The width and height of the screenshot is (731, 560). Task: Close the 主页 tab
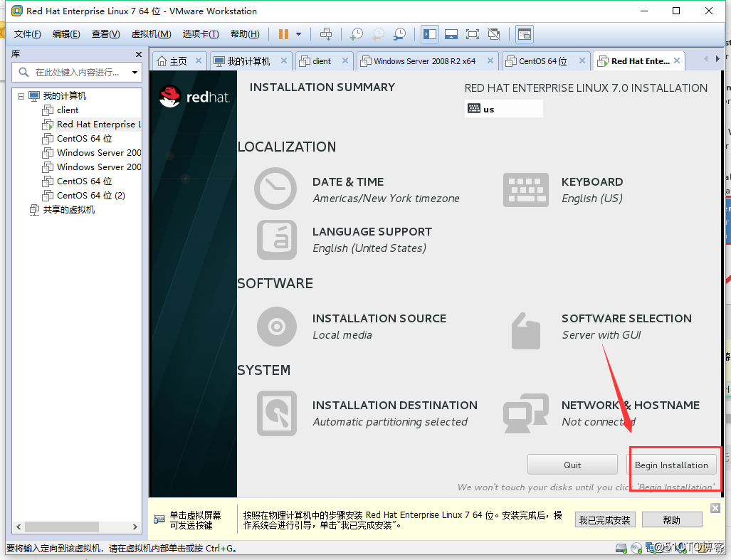click(199, 60)
